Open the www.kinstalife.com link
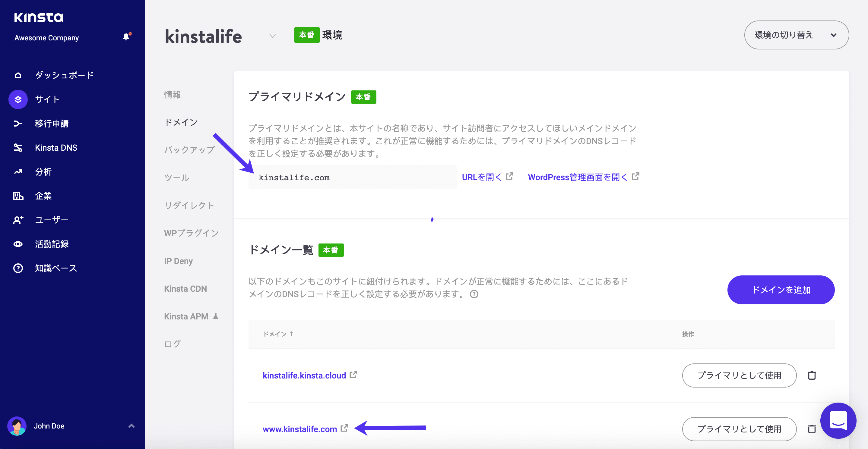Screen dimensions: 868x449 299,429
